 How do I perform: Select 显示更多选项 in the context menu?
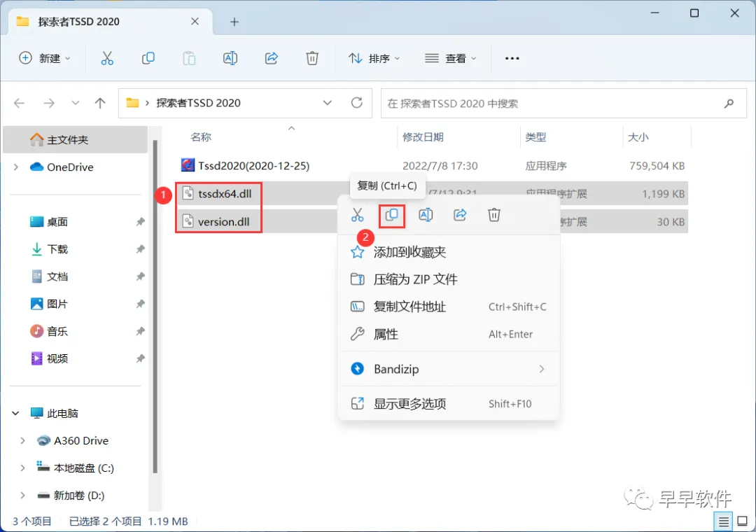pos(449,404)
